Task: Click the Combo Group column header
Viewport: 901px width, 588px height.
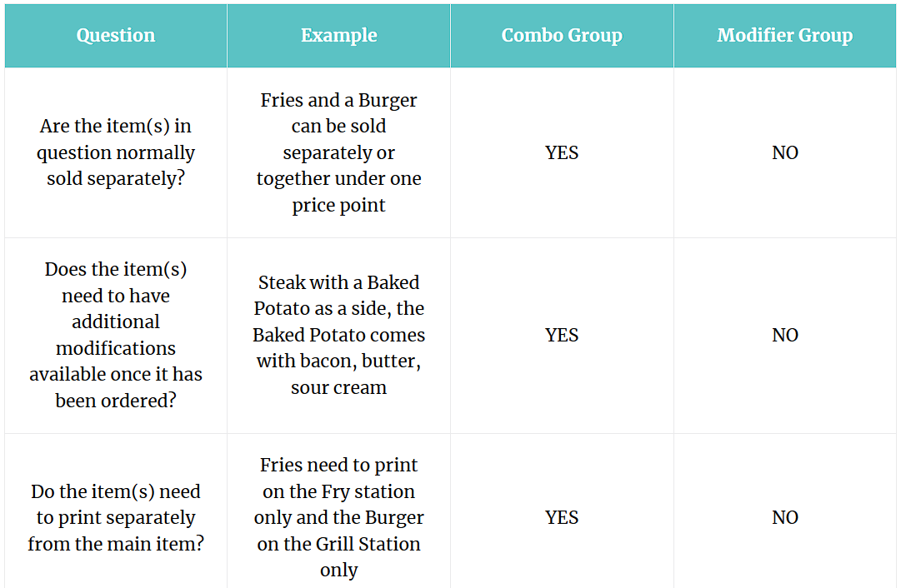Action: tap(562, 36)
